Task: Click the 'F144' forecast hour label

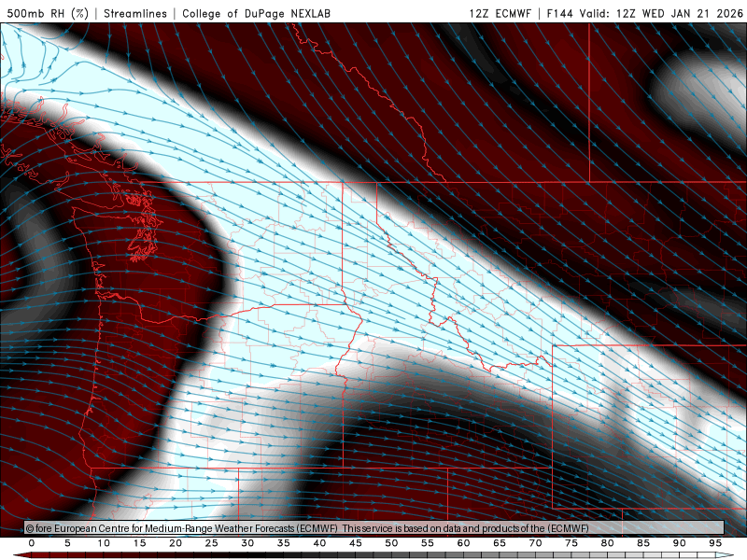Action: [559, 13]
